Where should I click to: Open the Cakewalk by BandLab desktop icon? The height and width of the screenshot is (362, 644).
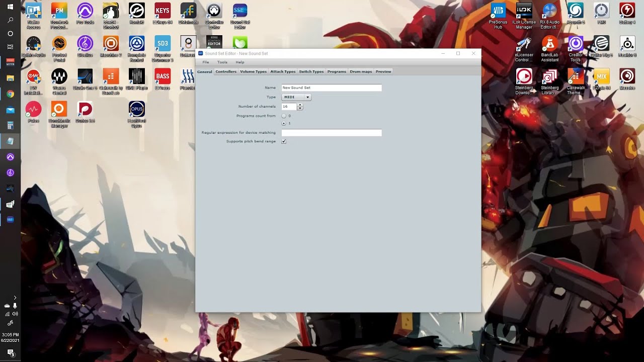[x=111, y=81]
